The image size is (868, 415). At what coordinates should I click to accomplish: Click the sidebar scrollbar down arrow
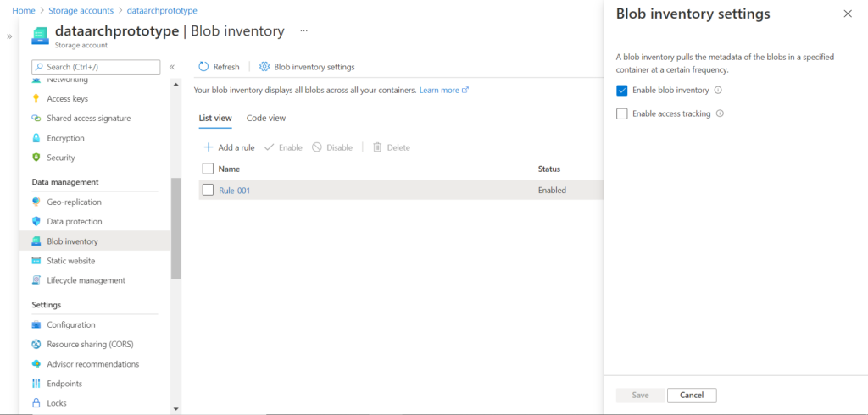point(176,409)
